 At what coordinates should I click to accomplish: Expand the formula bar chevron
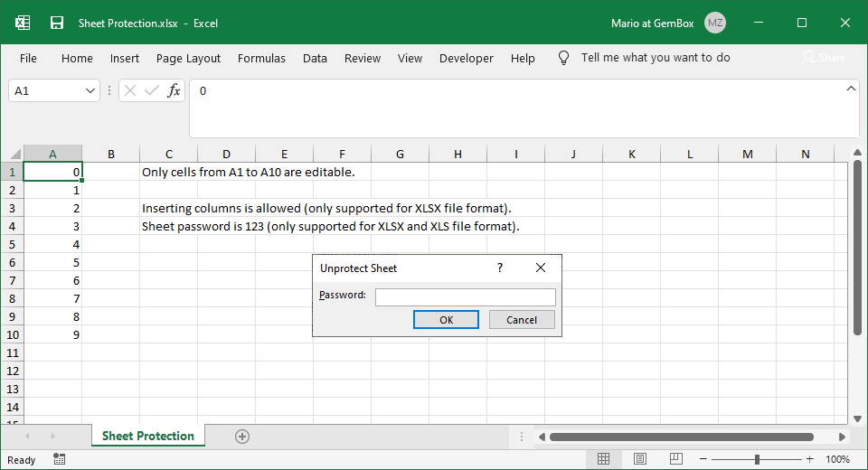coord(851,89)
